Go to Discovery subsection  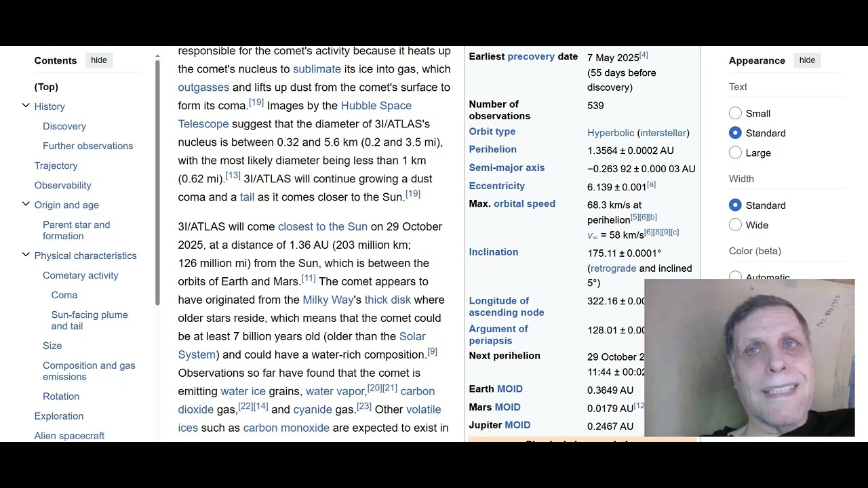point(64,126)
